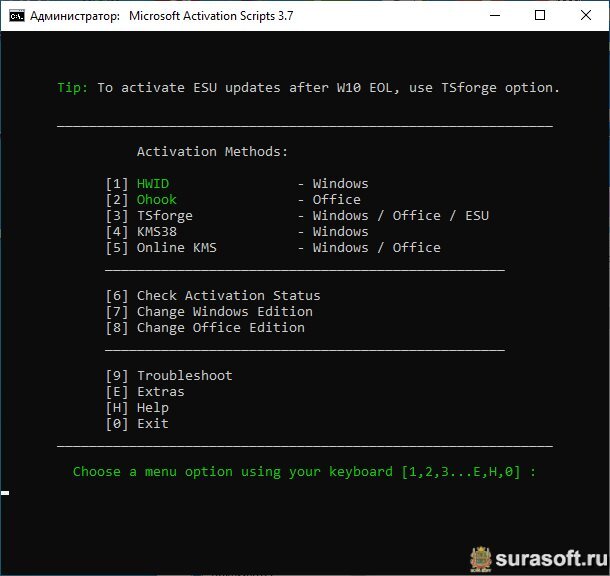Click the '- Office' description beside Ohook
The height and width of the screenshot is (576, 610).
329,200
